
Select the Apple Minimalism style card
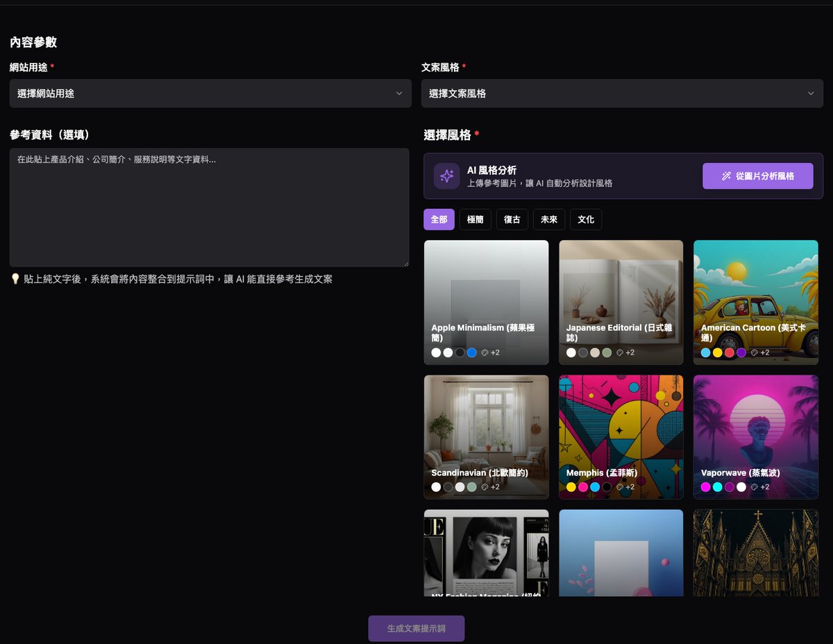tap(486, 303)
